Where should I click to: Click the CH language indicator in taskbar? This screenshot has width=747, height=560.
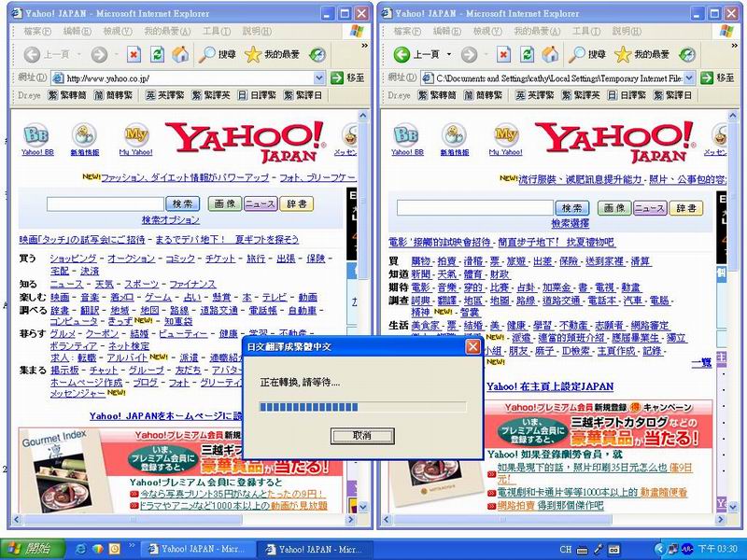point(566,550)
